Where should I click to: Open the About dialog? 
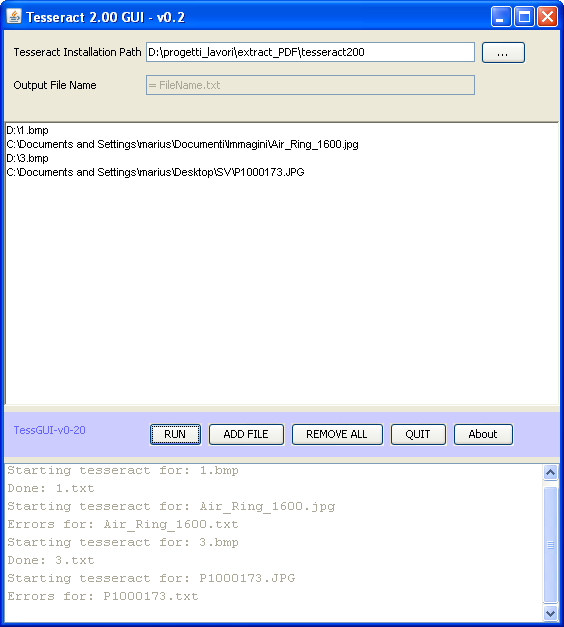[x=483, y=434]
